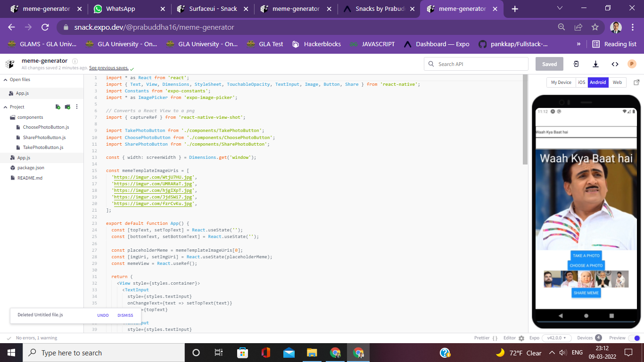Click the export-to-editor icon beside Saved
The height and width of the screenshot is (362, 644).
pyautogui.click(x=576, y=63)
